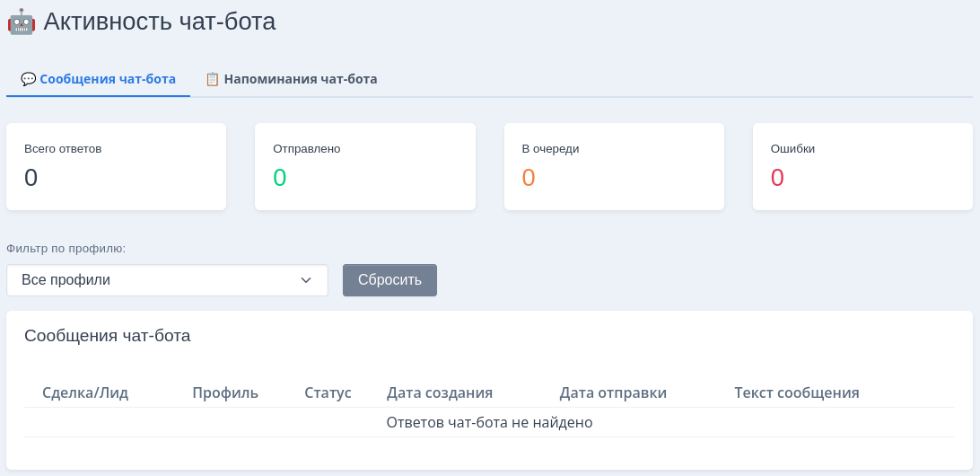
Task: Click the clipboard icon on the reminders tab
Action: pos(212,79)
